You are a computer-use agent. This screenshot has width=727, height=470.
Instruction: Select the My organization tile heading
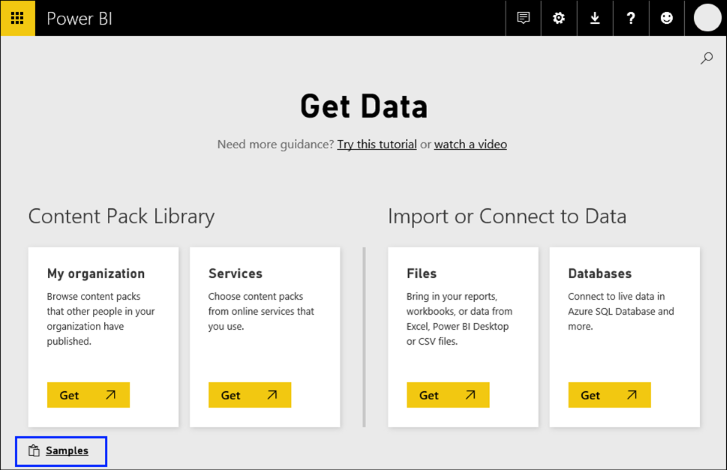[x=96, y=273]
